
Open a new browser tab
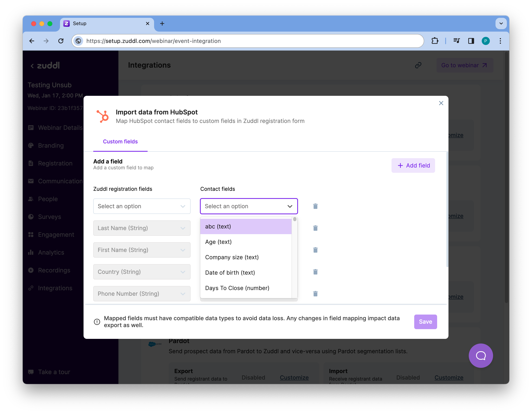(x=162, y=24)
